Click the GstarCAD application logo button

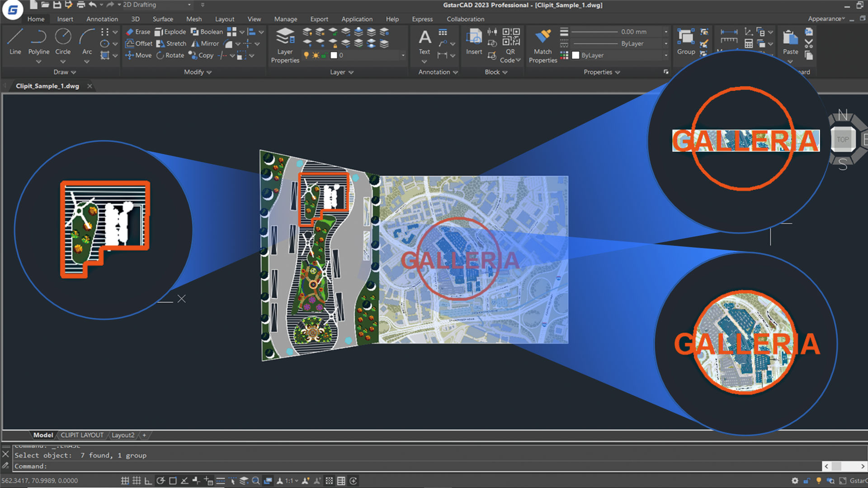pos(13,10)
